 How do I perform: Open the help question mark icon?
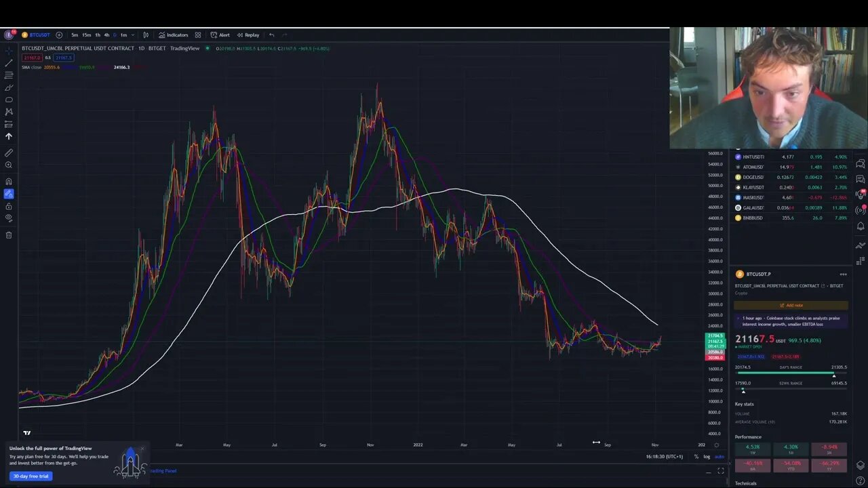click(861, 481)
